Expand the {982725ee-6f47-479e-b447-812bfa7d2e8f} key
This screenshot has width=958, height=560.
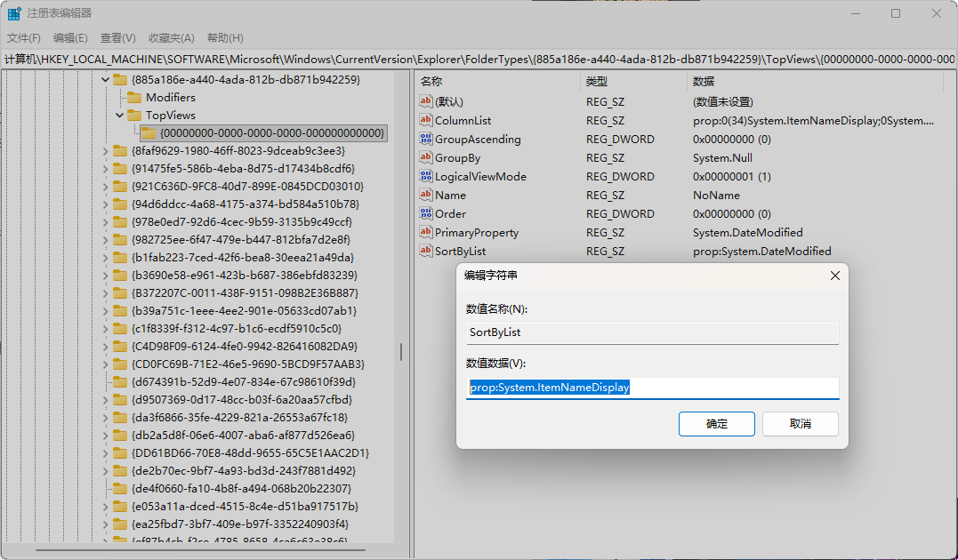[x=105, y=239]
